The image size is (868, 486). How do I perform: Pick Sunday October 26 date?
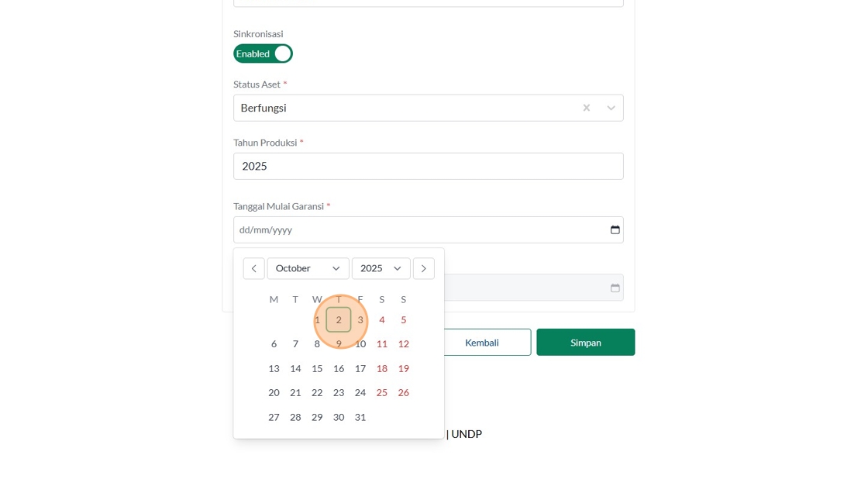pyautogui.click(x=404, y=392)
